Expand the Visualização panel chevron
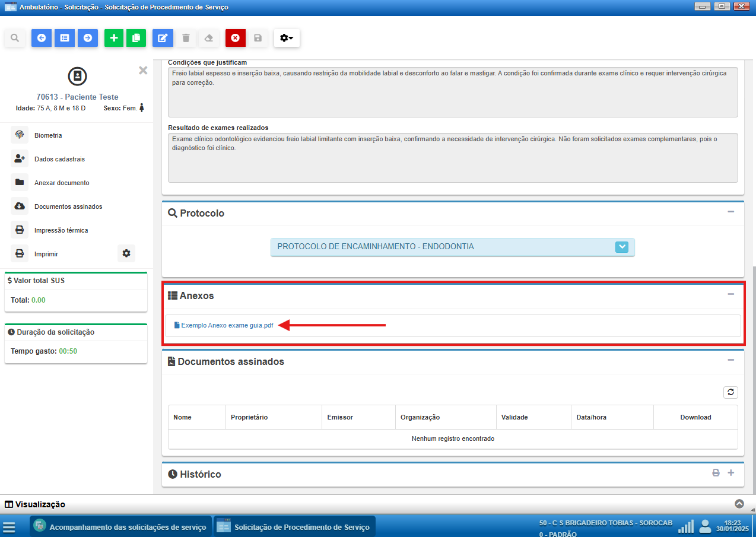 tap(739, 504)
